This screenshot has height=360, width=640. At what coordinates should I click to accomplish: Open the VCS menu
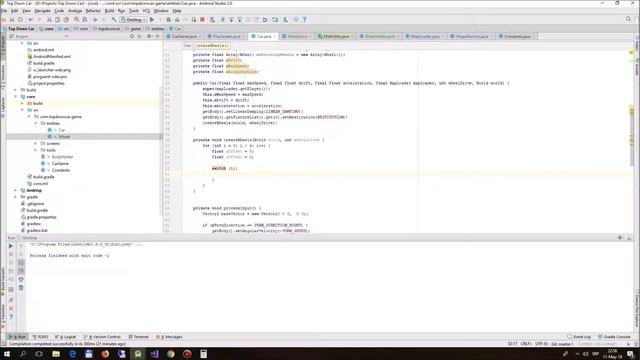tap(146, 11)
